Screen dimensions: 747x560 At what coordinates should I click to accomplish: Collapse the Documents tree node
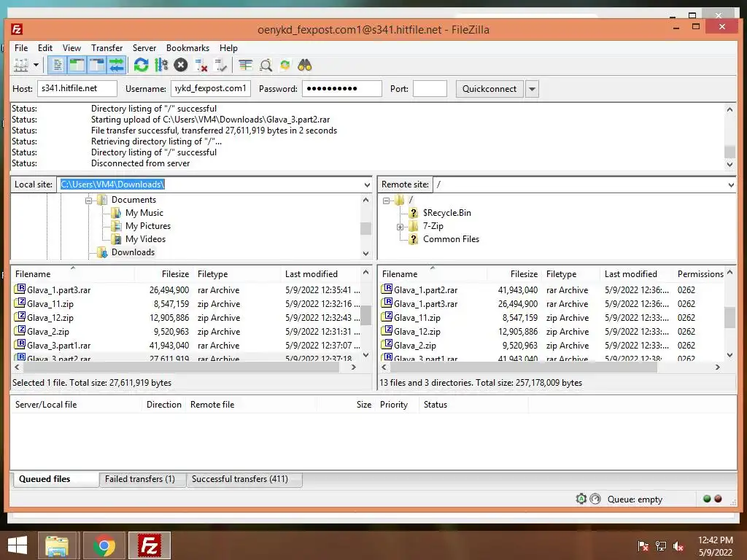(88, 201)
